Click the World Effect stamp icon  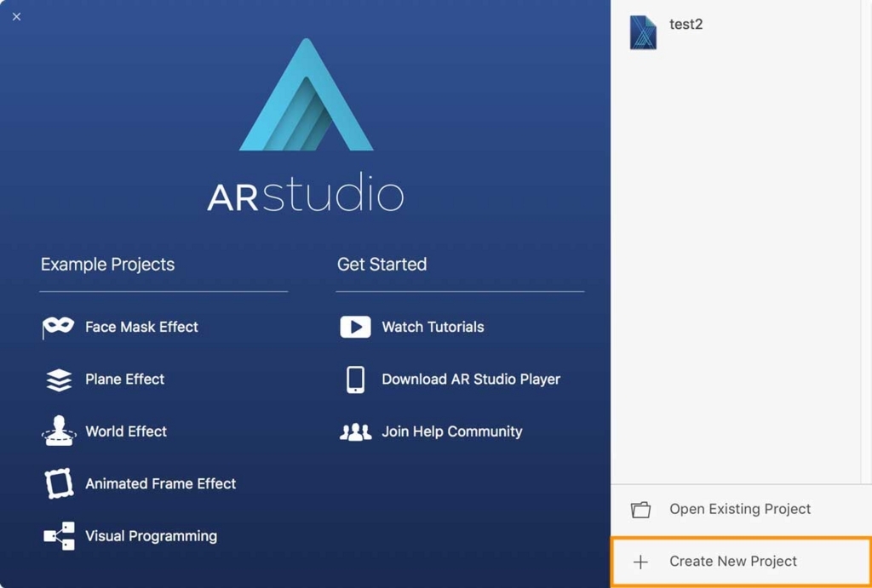point(59,431)
